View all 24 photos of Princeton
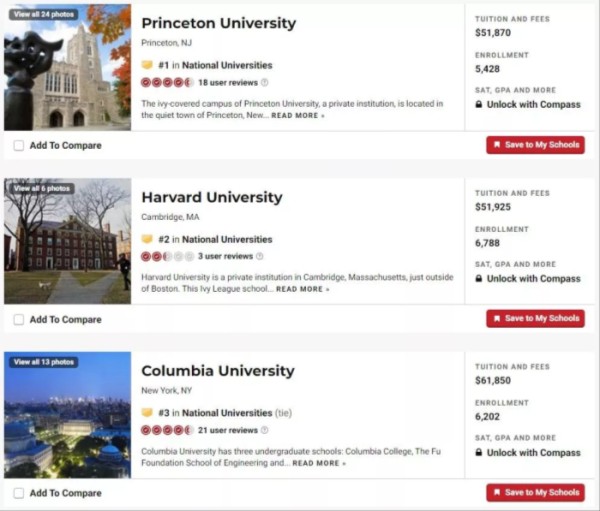The height and width of the screenshot is (511, 600). 44,15
